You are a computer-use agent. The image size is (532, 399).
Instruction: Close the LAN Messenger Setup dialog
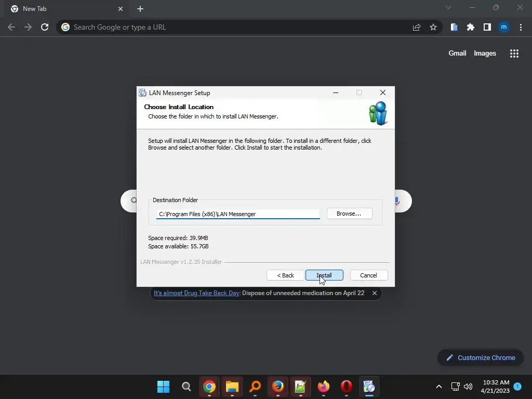[383, 92]
